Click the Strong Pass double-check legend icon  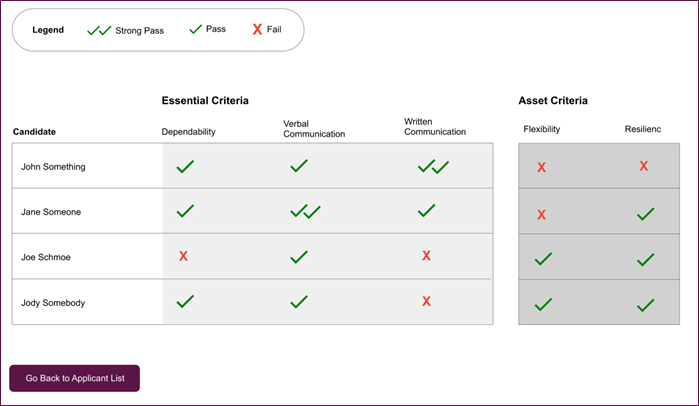(x=99, y=30)
